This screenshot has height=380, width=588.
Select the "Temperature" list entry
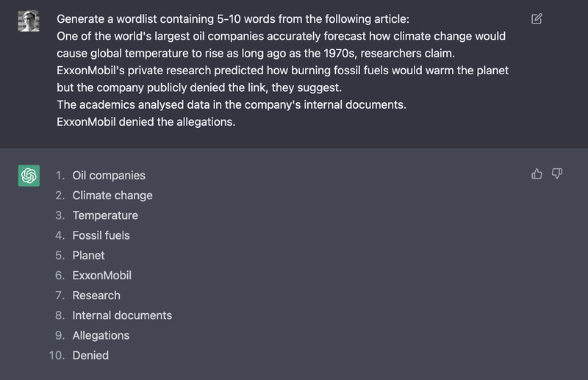tap(105, 215)
